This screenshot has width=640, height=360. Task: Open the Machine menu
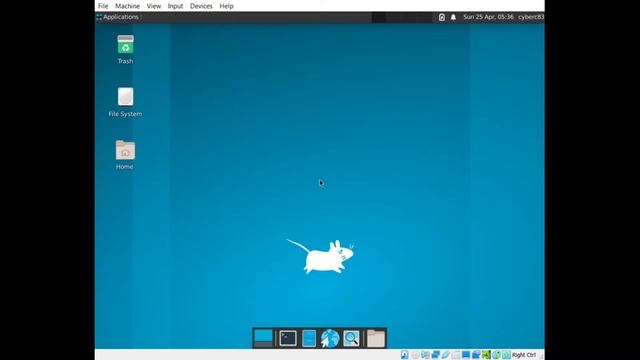[x=127, y=6]
